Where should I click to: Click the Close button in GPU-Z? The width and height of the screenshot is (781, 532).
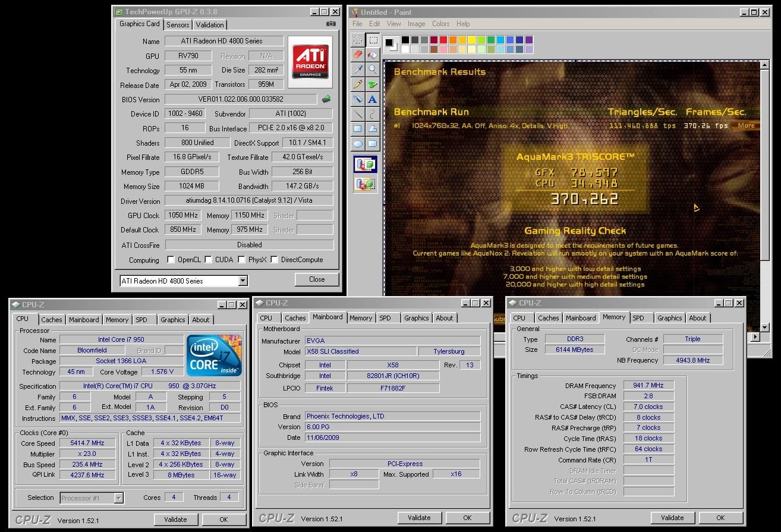(317, 279)
